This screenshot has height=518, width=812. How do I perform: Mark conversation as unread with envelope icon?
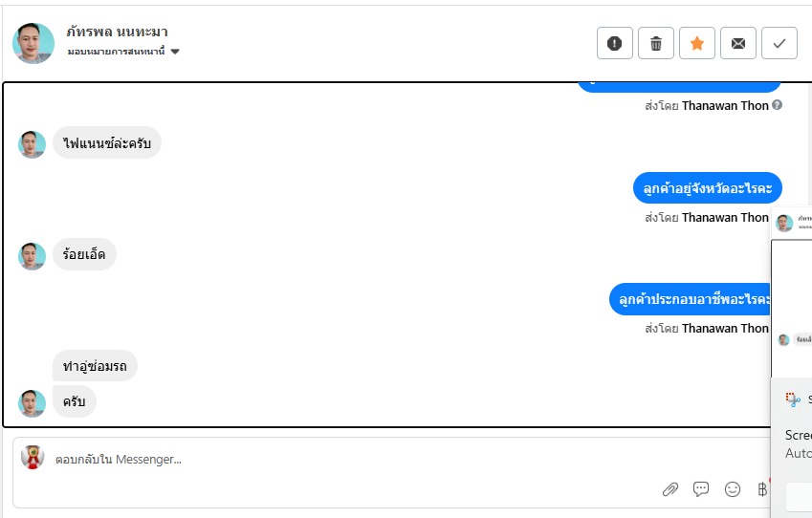click(738, 43)
